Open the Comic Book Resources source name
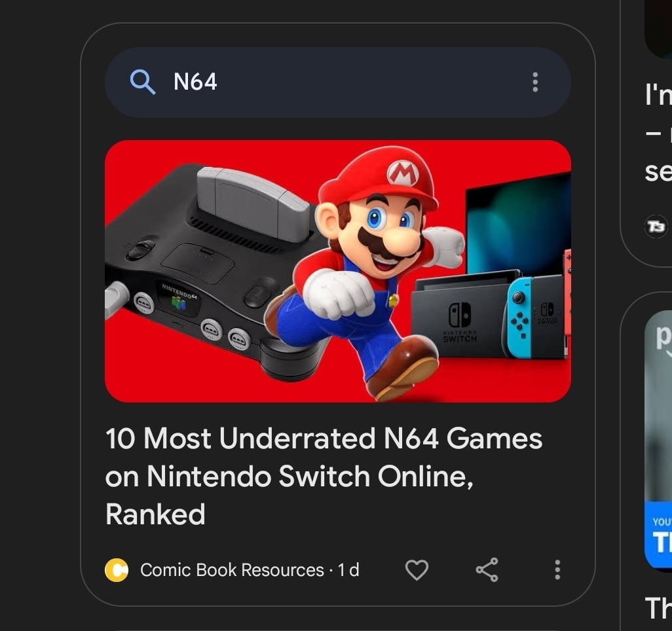 coord(232,570)
